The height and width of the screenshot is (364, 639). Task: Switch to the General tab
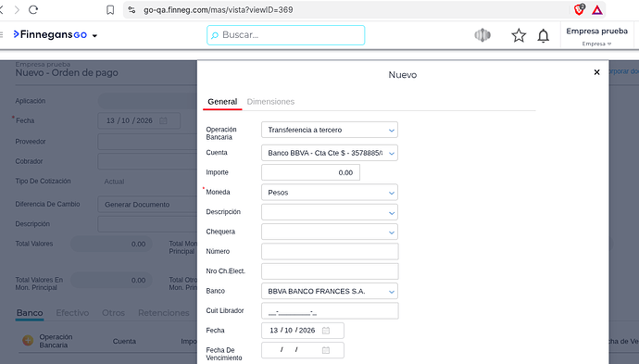click(x=222, y=102)
